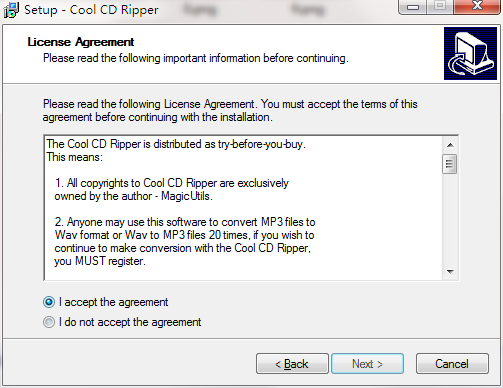Click license clause 2 about MP3 conversion
This screenshot has width=503, height=388.
(x=185, y=242)
